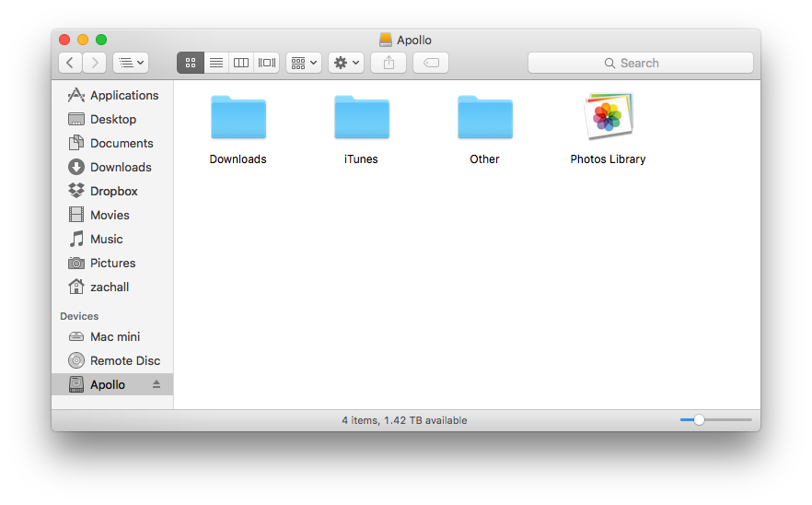Select the Other folder
This screenshot has width=812, height=505.
[484, 119]
